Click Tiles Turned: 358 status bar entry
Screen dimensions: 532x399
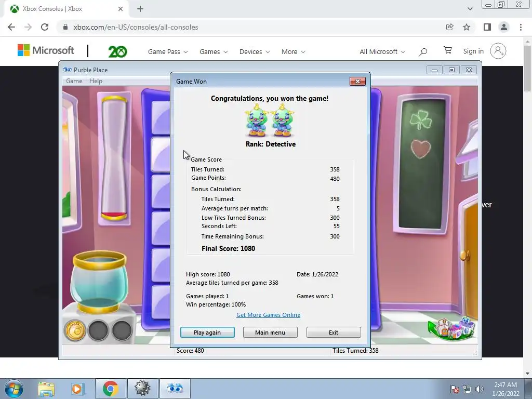(x=355, y=351)
